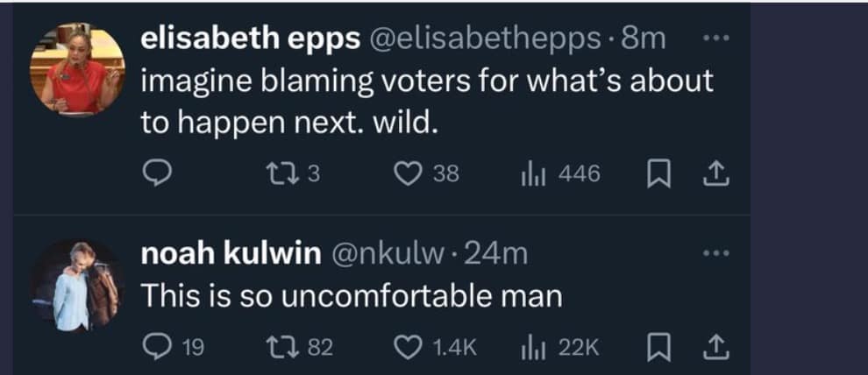Open noah kulwin's profile picture
This screenshot has width=868, height=375.
tap(77, 287)
